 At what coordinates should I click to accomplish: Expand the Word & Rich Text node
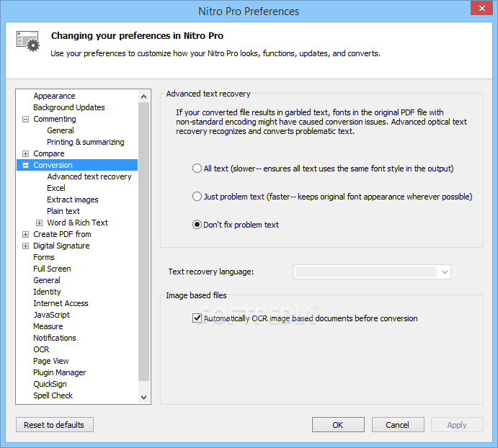[39, 223]
